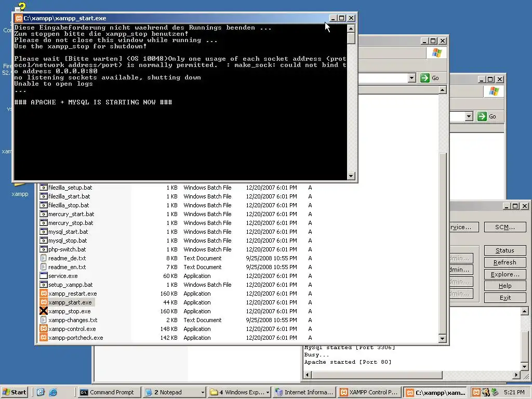Screen dimensions: 532x399
Task: Open the xampp desktop folder shortcut
Action: (20, 190)
